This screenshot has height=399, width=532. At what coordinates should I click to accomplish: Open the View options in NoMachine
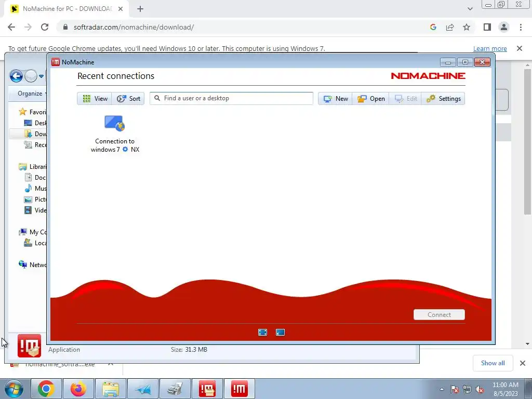click(x=95, y=98)
